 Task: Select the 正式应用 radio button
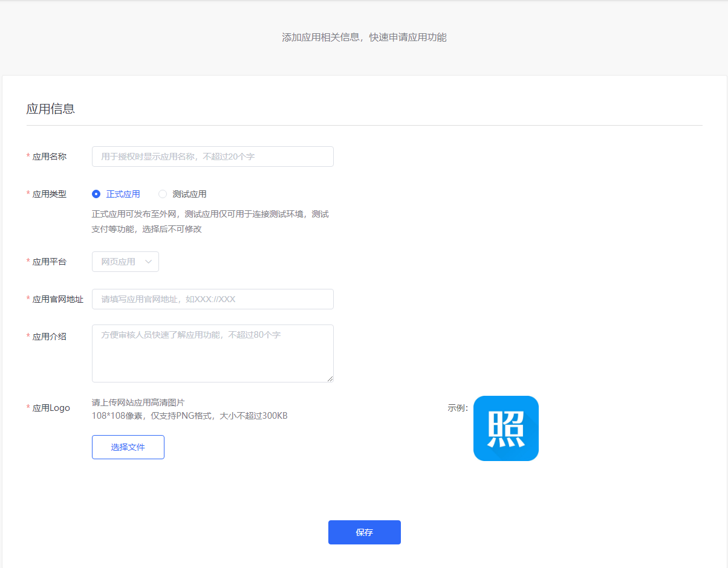(x=96, y=194)
